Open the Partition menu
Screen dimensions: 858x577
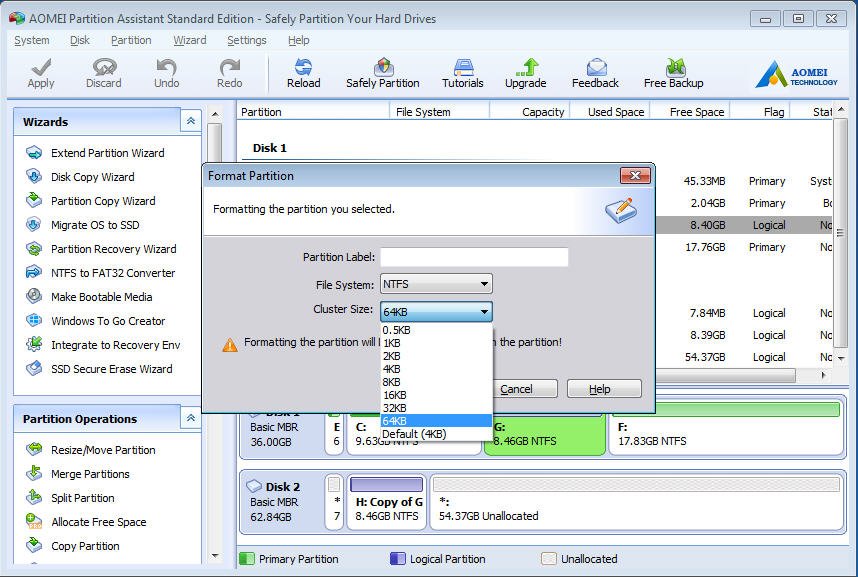click(131, 40)
